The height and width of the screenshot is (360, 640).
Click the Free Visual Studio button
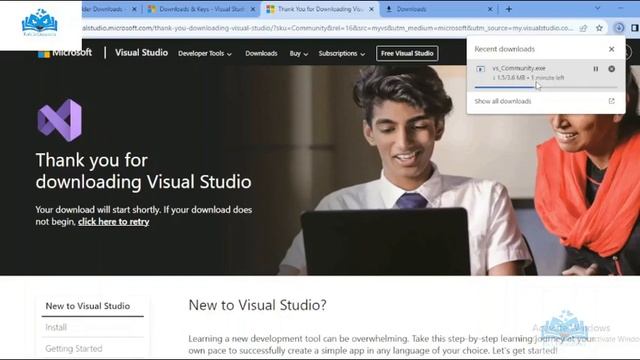click(407, 53)
